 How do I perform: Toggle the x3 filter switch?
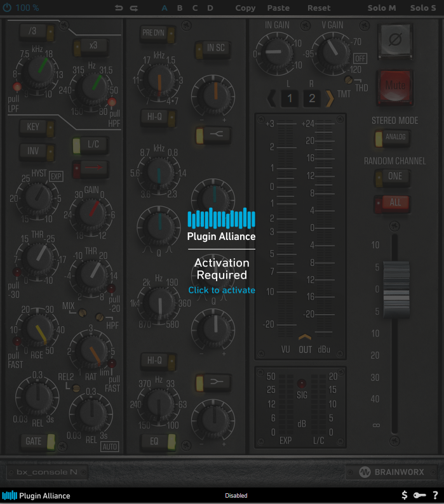pyautogui.click(x=90, y=46)
